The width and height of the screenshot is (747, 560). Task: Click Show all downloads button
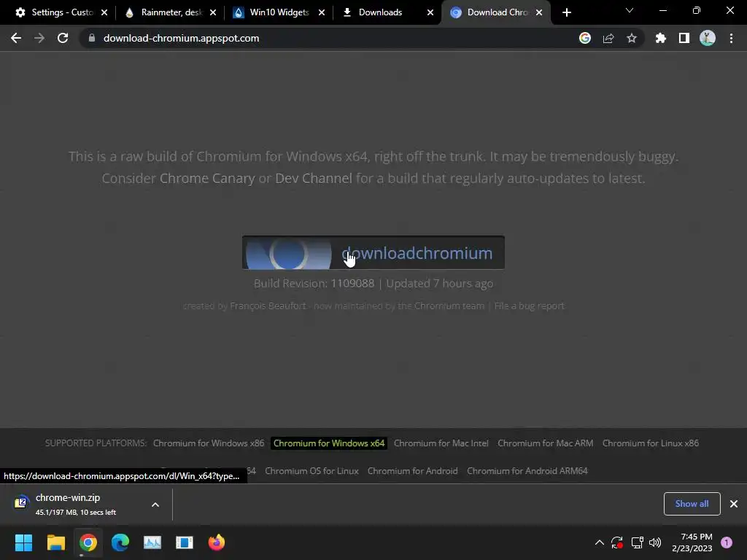coord(692,504)
